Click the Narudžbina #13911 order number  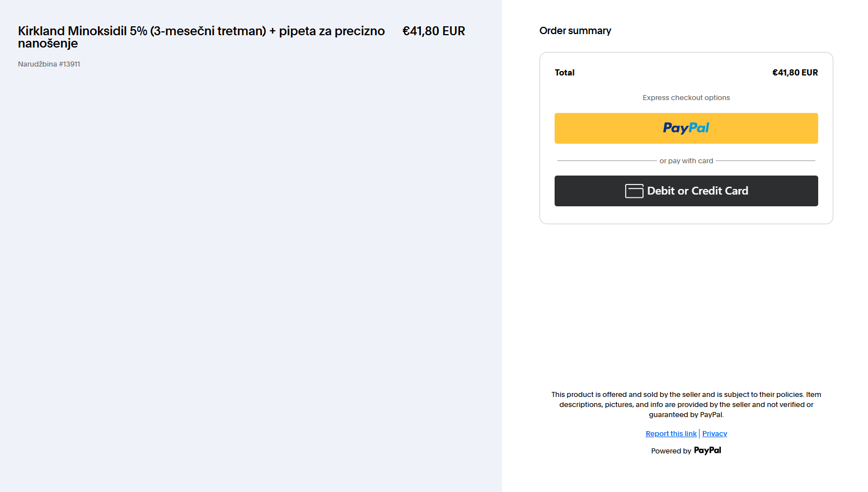(49, 64)
